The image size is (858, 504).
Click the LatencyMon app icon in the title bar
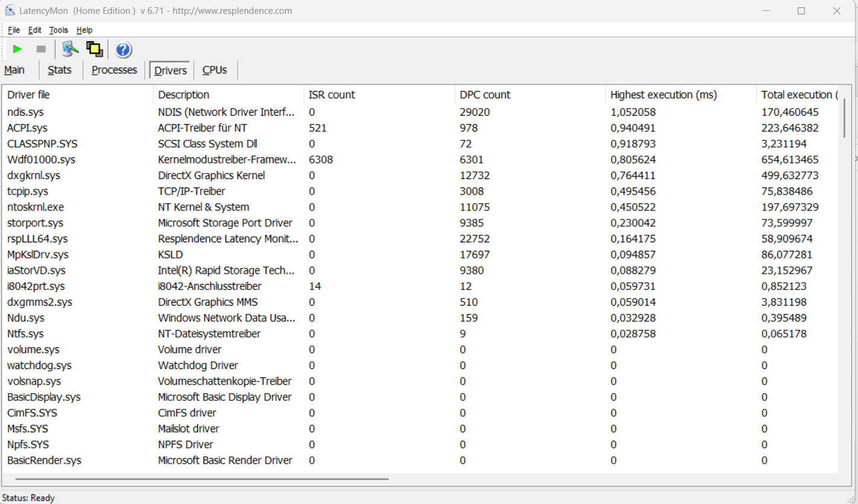click(x=10, y=11)
